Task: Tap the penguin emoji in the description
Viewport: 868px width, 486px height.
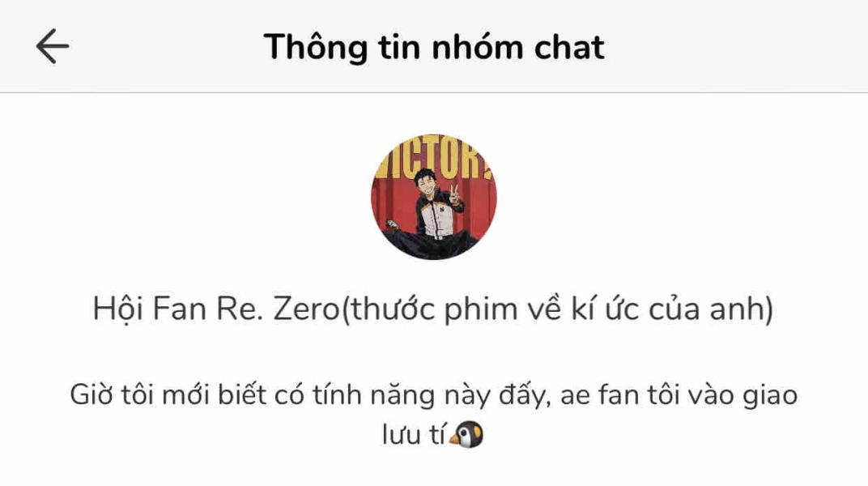Action: 466,434
